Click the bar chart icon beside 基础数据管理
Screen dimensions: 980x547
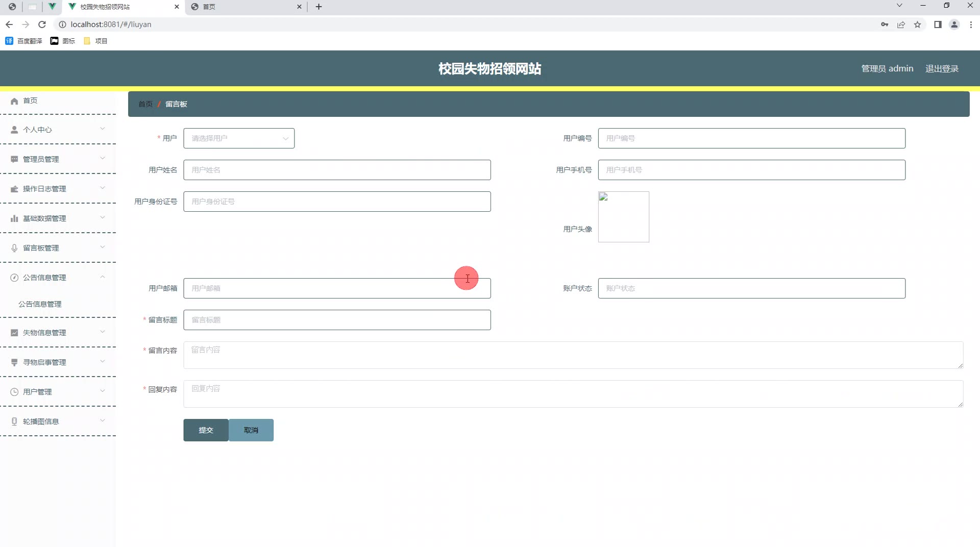point(14,218)
